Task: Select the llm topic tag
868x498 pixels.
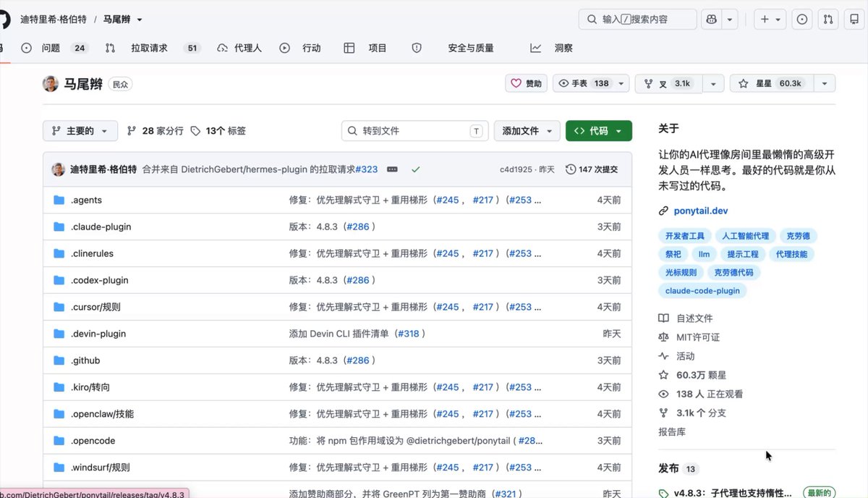Action: [704, 254]
